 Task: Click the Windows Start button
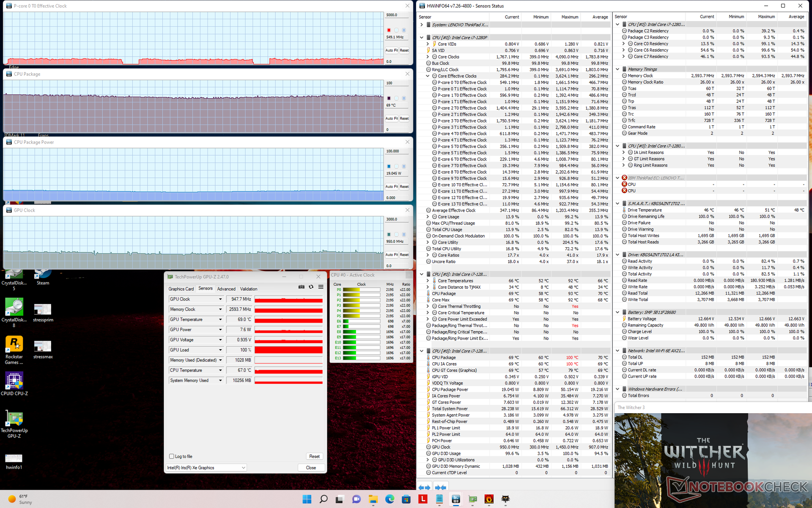[x=307, y=499]
